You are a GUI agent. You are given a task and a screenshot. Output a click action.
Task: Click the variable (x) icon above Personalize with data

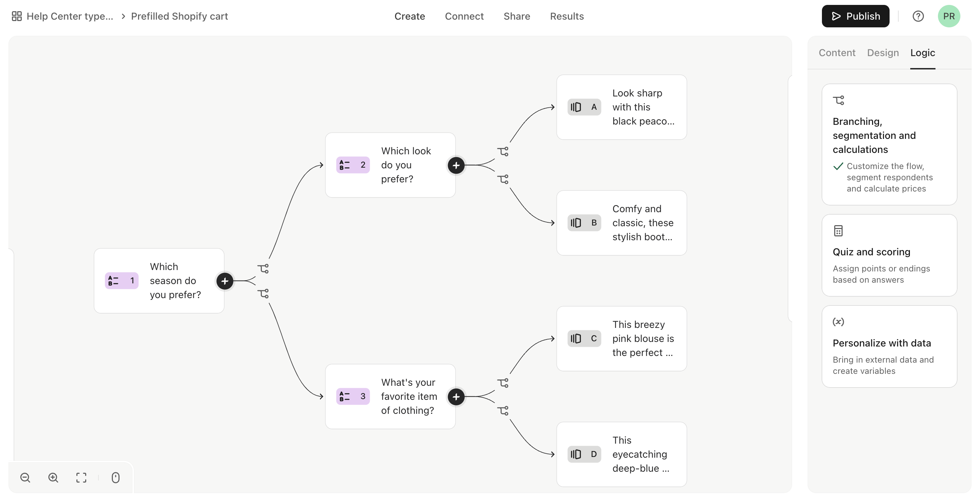tap(838, 322)
